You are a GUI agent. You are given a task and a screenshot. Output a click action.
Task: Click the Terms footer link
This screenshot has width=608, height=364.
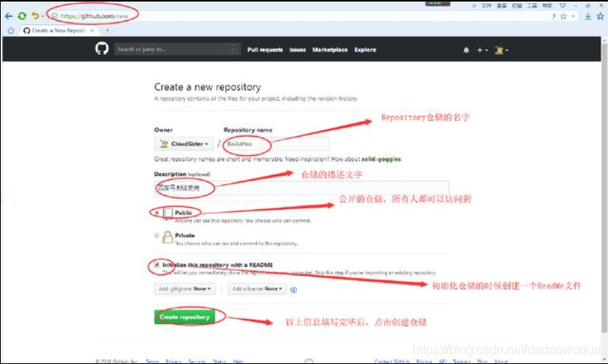click(152, 362)
